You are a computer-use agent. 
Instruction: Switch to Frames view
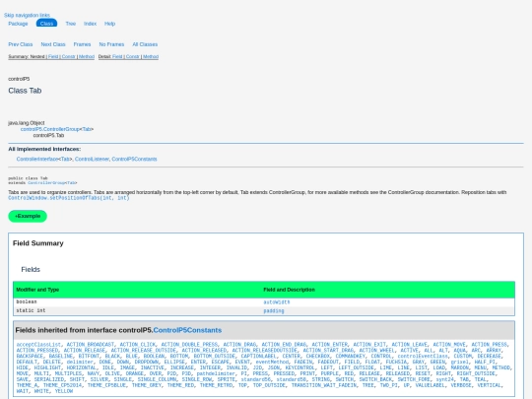coord(82,44)
